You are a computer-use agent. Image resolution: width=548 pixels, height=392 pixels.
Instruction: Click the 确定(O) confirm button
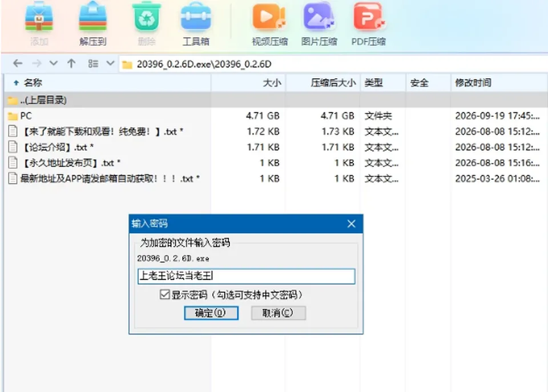[x=211, y=313]
